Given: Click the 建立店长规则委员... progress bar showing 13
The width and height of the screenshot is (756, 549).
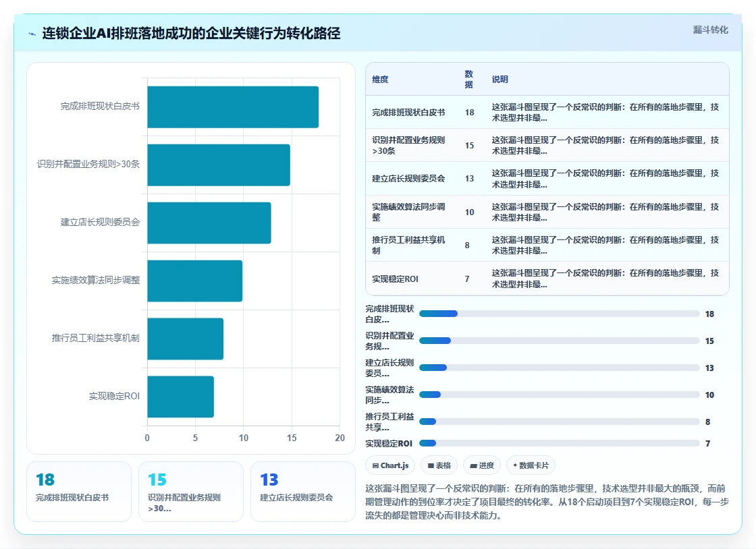Looking at the screenshot, I should 560,368.
